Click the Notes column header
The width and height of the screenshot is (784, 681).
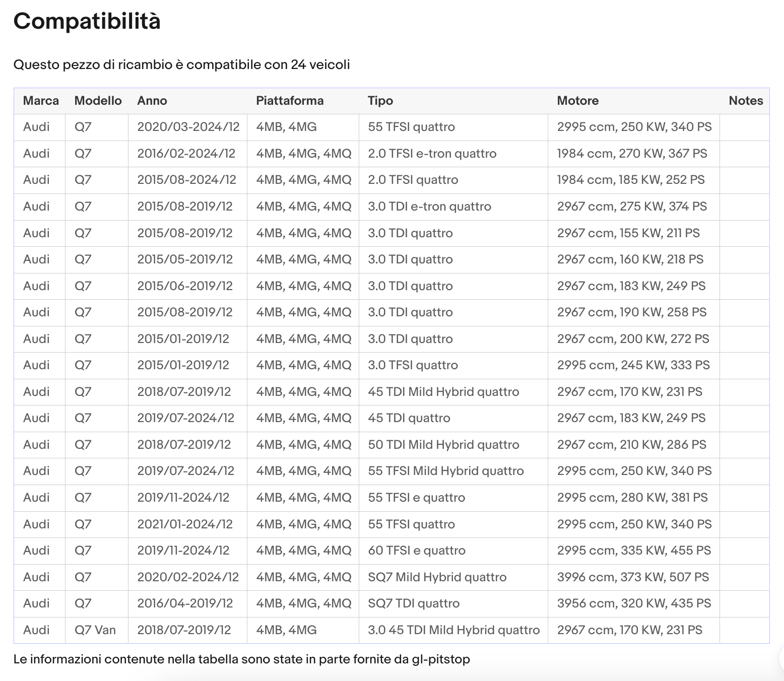[x=745, y=101]
